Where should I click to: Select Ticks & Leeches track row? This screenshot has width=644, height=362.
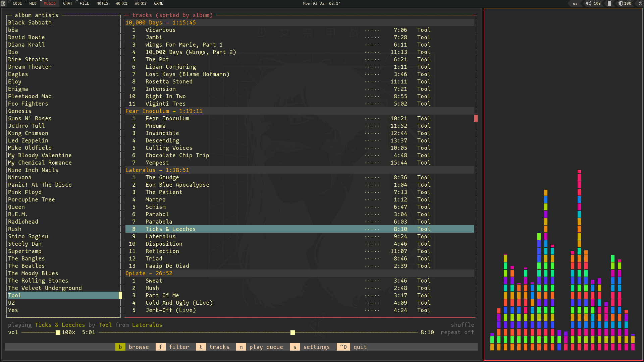click(x=299, y=229)
